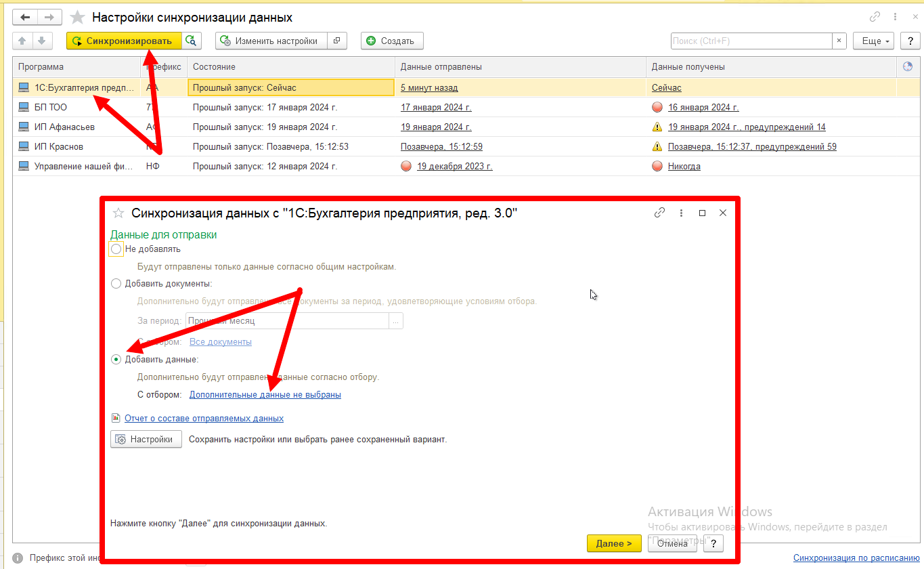Click sync-with-options icon beside Синхронизировать
Image resolution: width=924 pixels, height=569 pixels.
click(192, 41)
